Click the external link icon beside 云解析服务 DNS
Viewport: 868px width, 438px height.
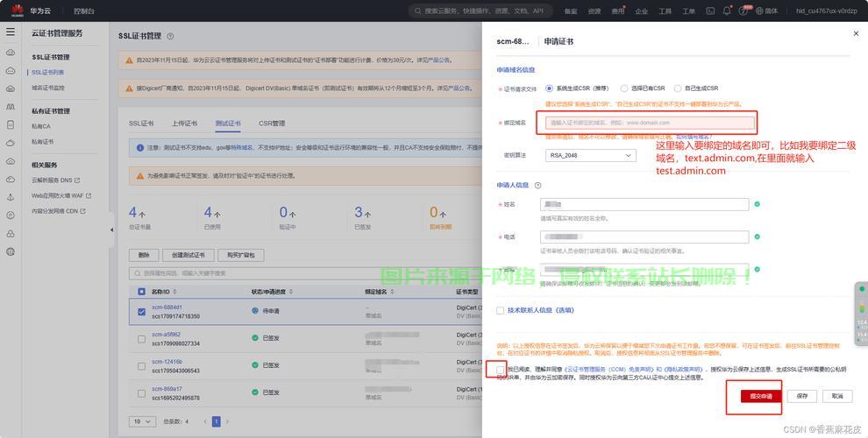point(77,180)
